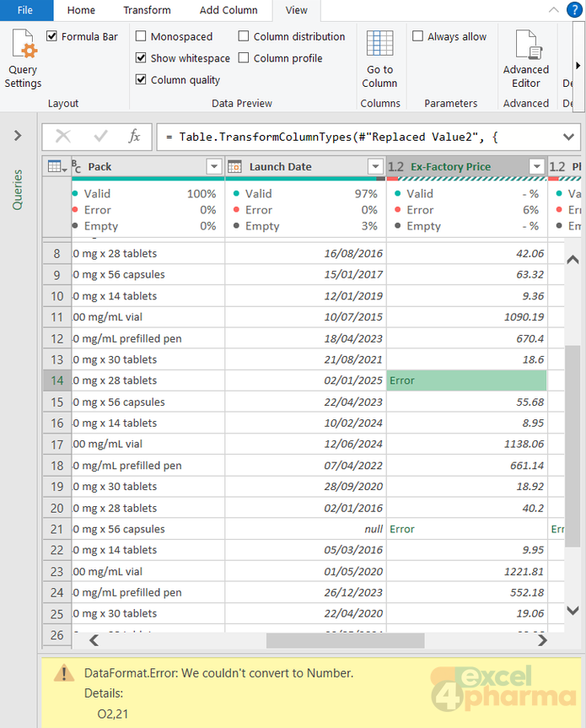Open the Advanced Editor
Screen dimensions: 586x728
coord(525,59)
